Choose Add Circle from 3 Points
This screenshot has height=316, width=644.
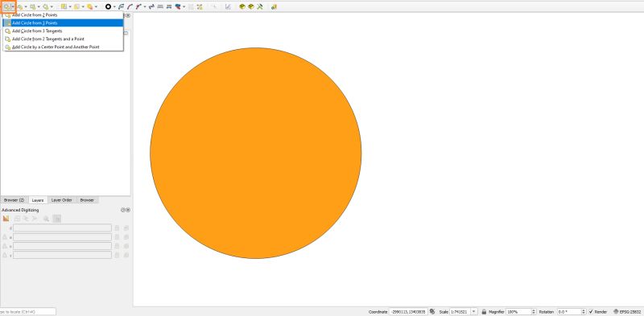[x=64, y=23]
